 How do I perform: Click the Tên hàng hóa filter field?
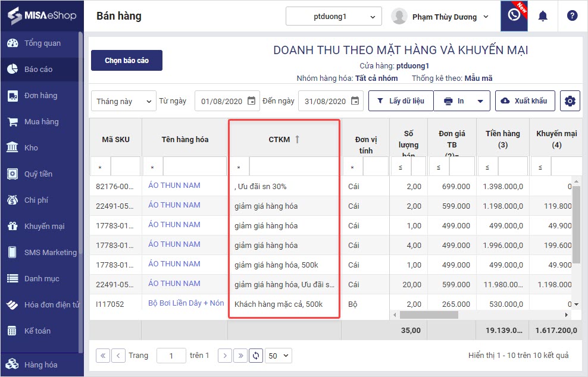pyautogui.click(x=194, y=166)
